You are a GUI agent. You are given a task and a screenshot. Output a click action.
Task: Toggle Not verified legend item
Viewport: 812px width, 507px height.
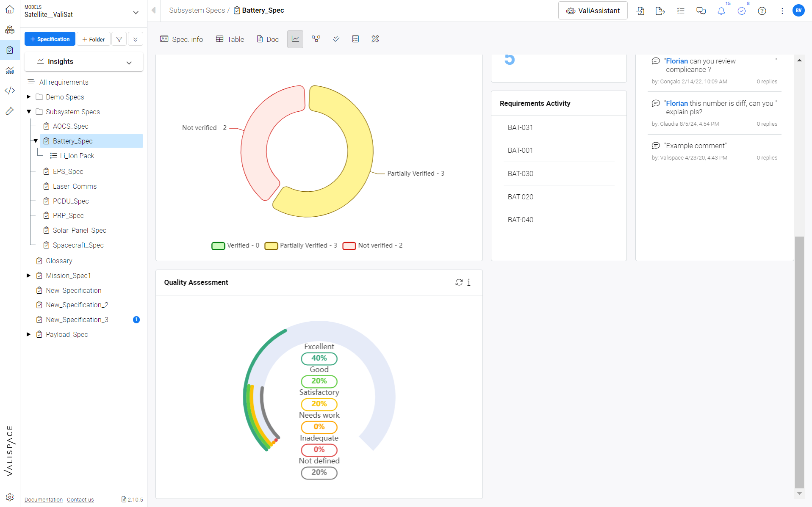(x=373, y=245)
